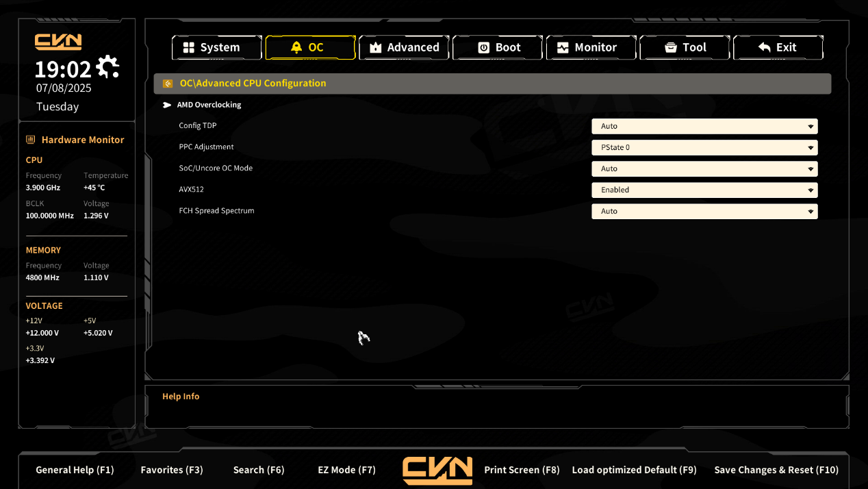This screenshot has width=868, height=489.
Task: Click the memory frequency value 4800 MHz
Action: (42, 278)
